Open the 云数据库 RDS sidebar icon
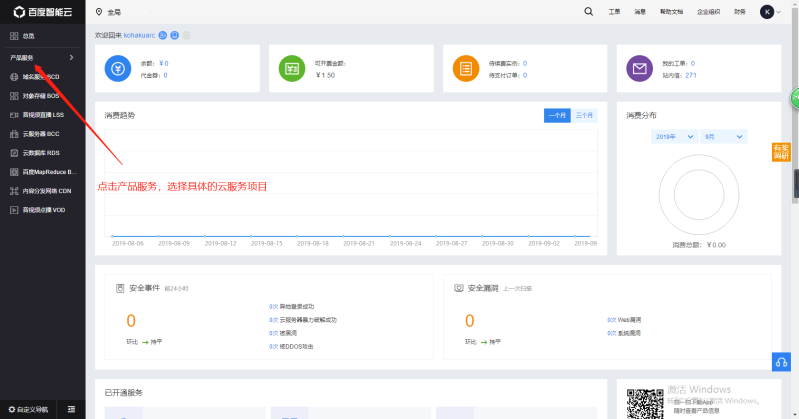 pos(14,153)
